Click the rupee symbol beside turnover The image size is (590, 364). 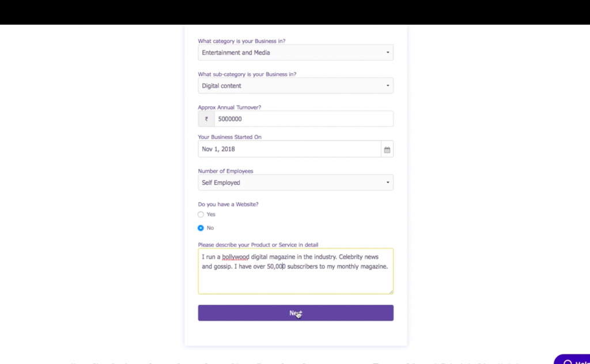(x=206, y=119)
